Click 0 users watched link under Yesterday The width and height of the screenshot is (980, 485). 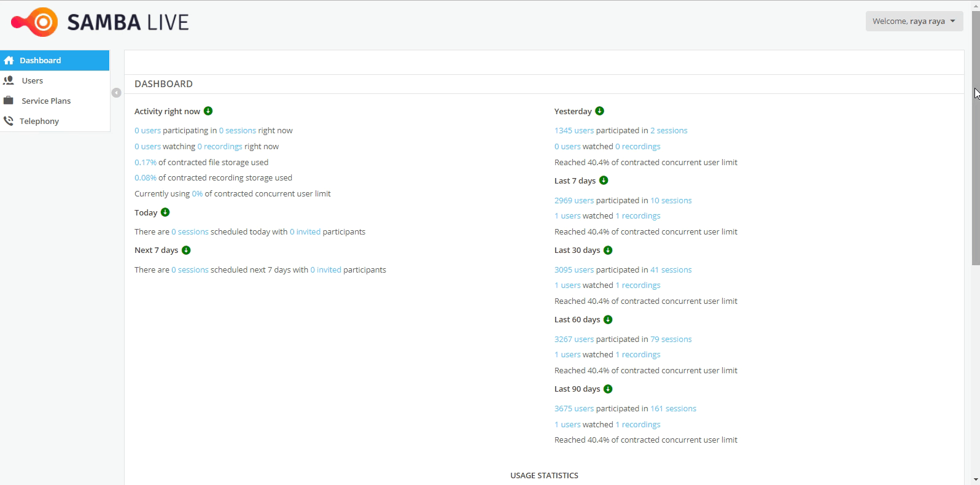point(567,146)
